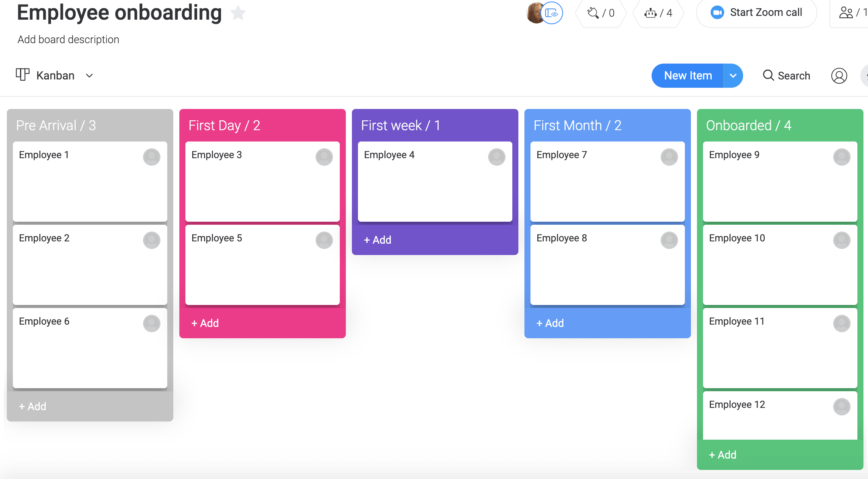Open the Employee 6 card

coord(90,348)
